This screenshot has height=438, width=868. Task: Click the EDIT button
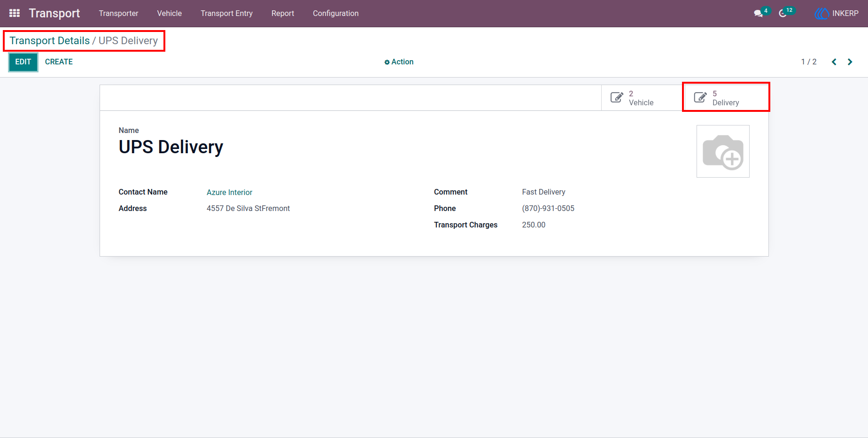coord(23,62)
